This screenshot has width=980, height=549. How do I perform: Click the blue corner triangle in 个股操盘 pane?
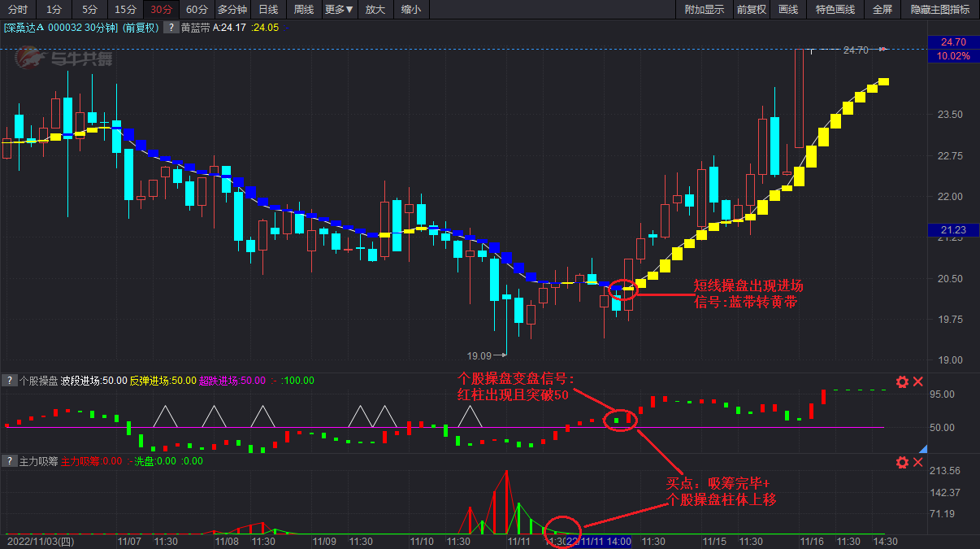(x=922, y=448)
